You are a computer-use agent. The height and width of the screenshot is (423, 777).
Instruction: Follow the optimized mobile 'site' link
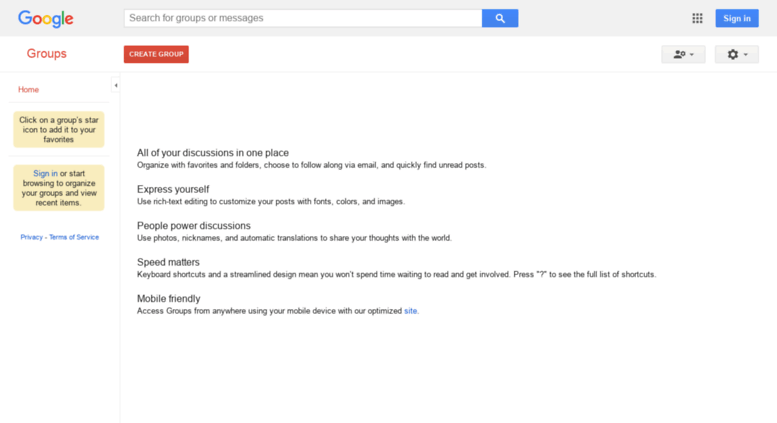point(410,311)
